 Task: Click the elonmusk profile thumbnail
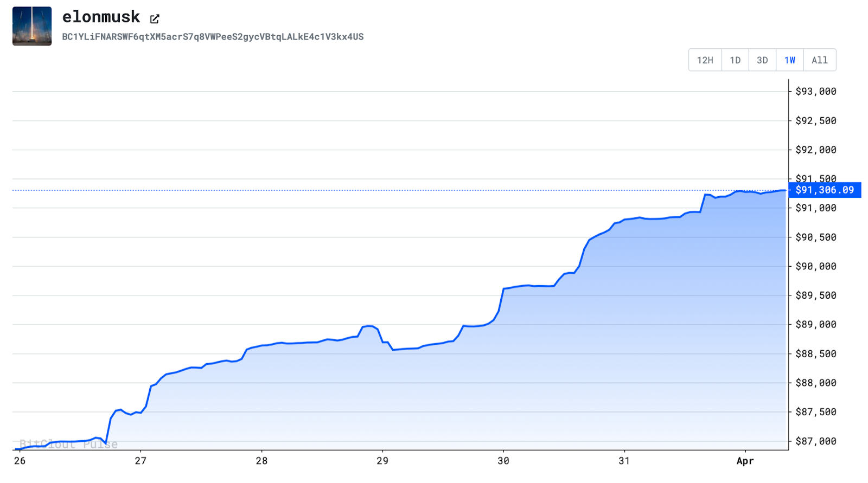click(32, 26)
